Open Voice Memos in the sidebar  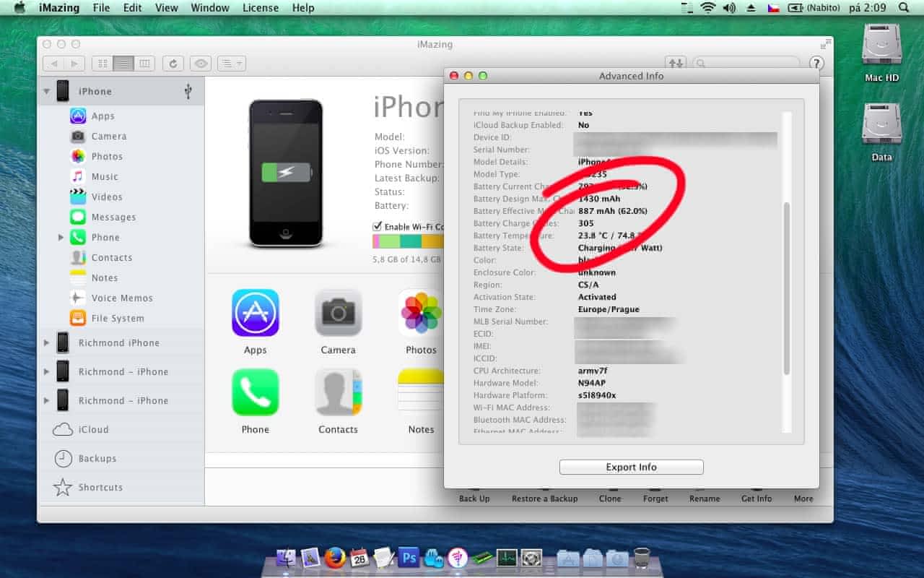coord(121,298)
